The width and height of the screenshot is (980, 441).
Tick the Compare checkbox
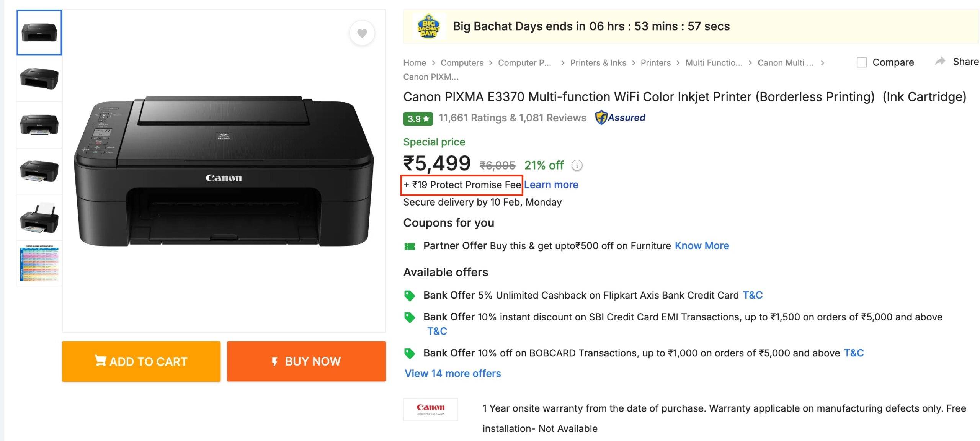click(x=861, y=62)
